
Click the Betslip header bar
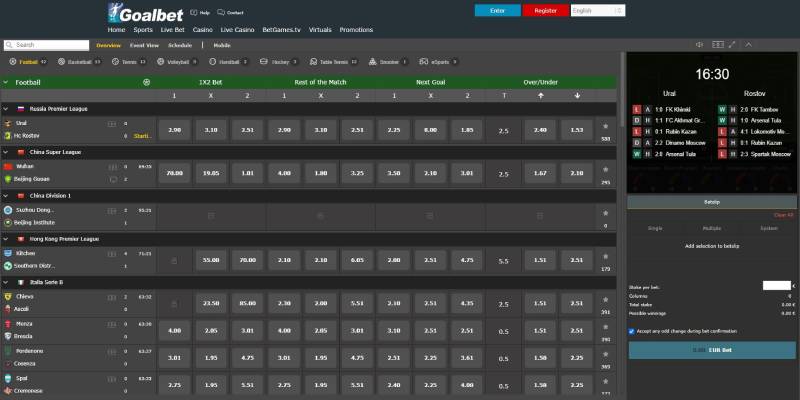point(712,203)
